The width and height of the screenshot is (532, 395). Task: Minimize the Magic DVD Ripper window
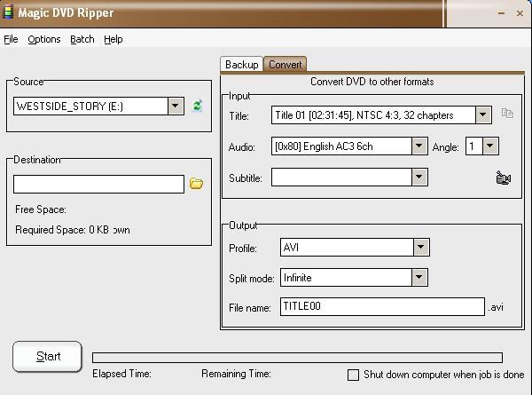[x=501, y=13]
